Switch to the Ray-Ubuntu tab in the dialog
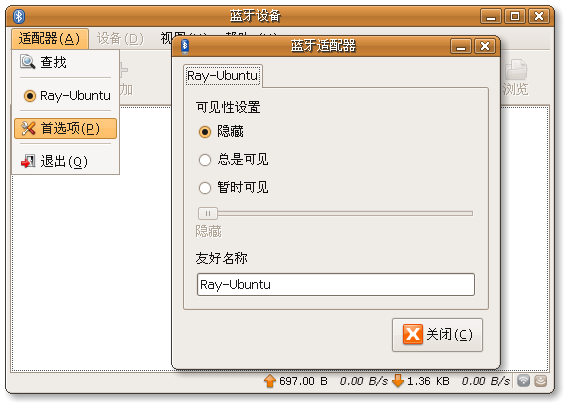The height and width of the screenshot is (403, 564). point(223,76)
